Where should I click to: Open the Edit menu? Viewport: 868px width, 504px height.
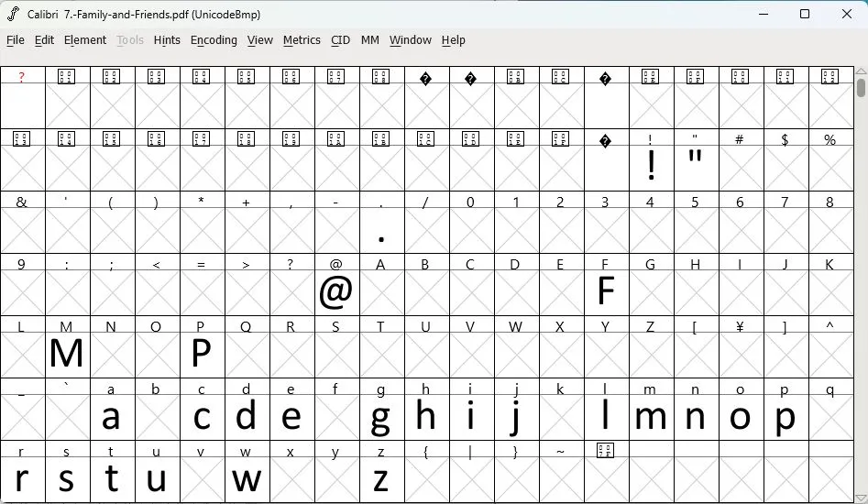pos(44,39)
